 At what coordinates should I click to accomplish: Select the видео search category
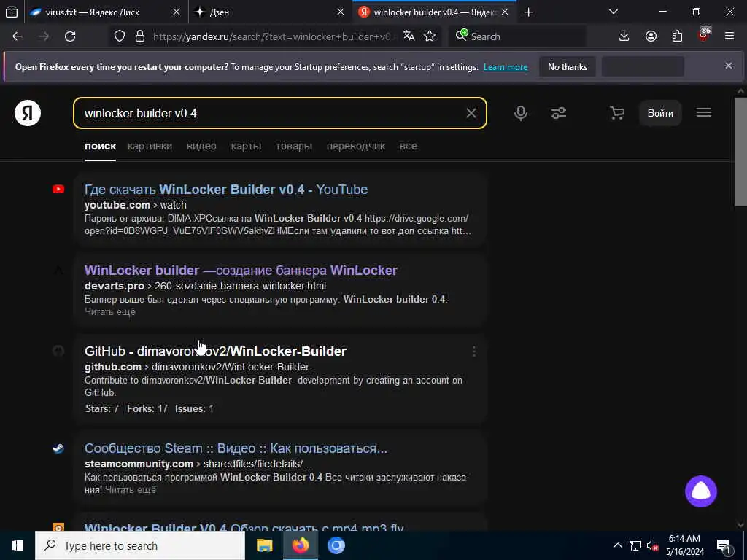click(201, 146)
